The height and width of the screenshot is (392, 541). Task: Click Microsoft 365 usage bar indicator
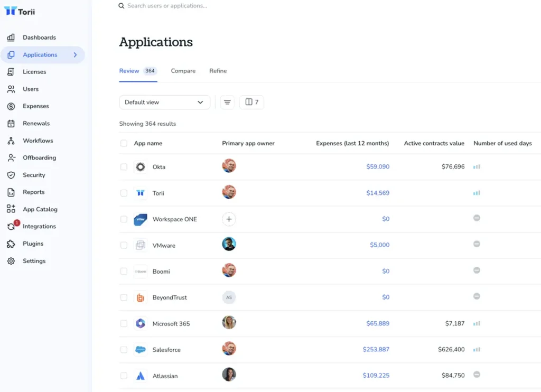[x=477, y=324]
